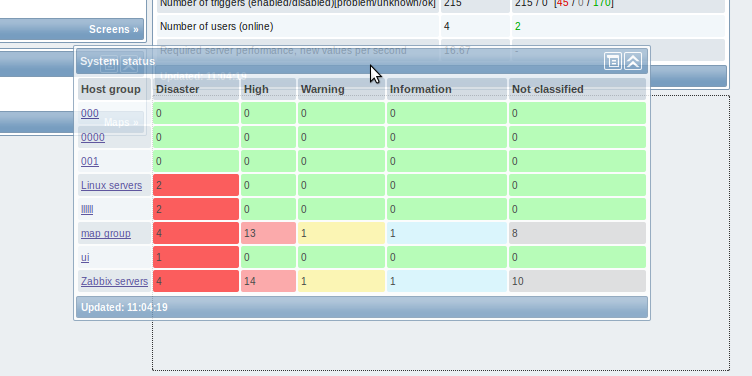Click Information count 1 for Zabbix servers
Image resolution: width=752 pixels, height=376 pixels.
[446, 281]
